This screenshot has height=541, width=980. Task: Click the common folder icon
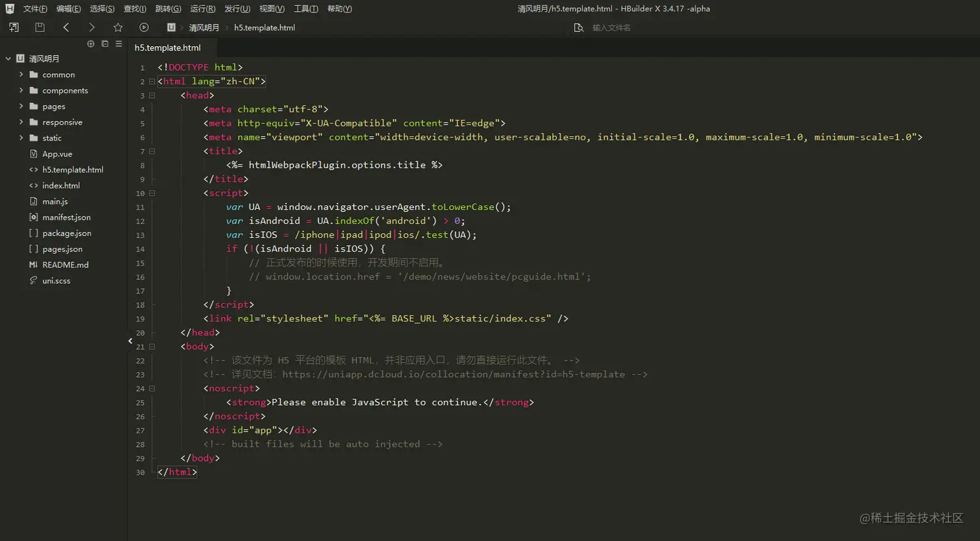click(34, 75)
